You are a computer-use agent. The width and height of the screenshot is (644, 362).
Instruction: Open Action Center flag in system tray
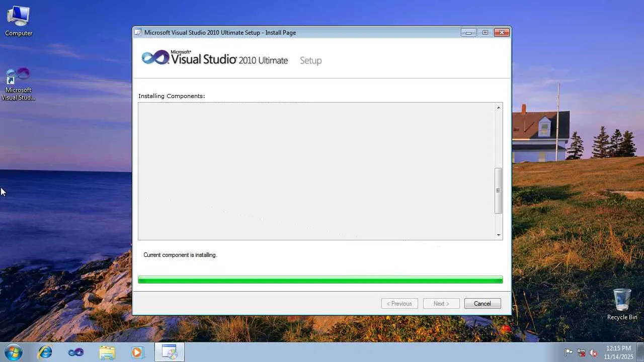click(x=569, y=352)
